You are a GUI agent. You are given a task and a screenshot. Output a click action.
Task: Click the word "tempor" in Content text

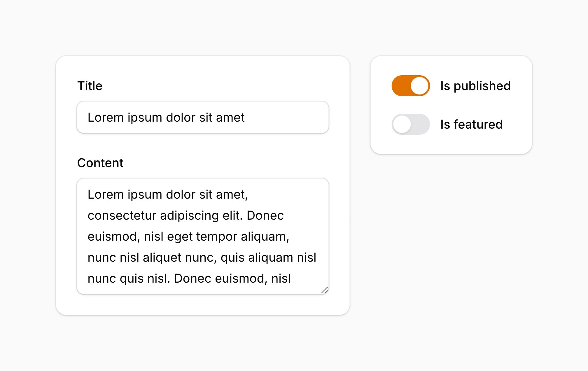216,237
